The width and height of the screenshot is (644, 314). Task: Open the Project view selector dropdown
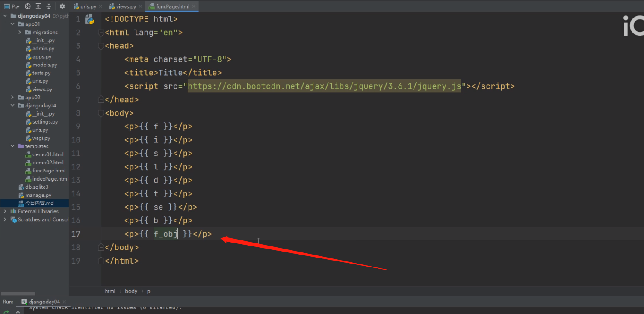12,6
